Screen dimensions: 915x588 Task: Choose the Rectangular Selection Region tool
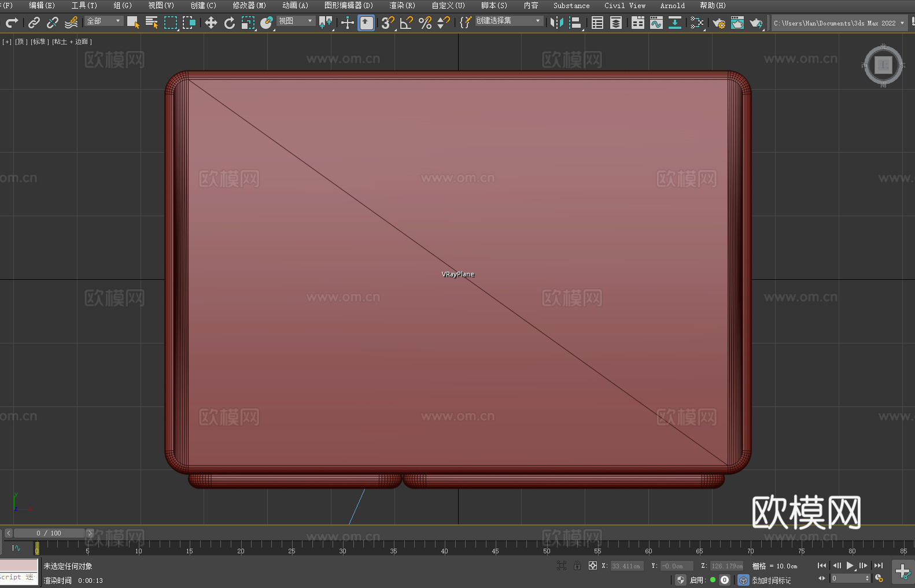click(x=171, y=23)
